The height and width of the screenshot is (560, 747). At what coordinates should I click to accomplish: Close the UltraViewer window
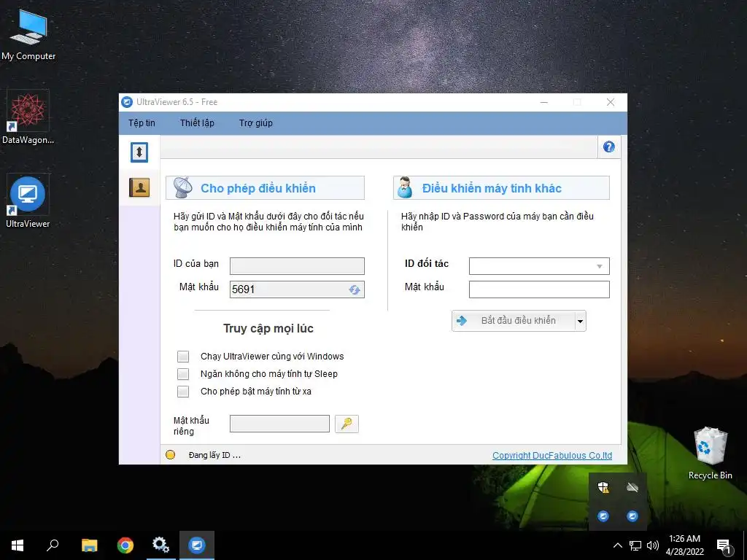pos(611,102)
